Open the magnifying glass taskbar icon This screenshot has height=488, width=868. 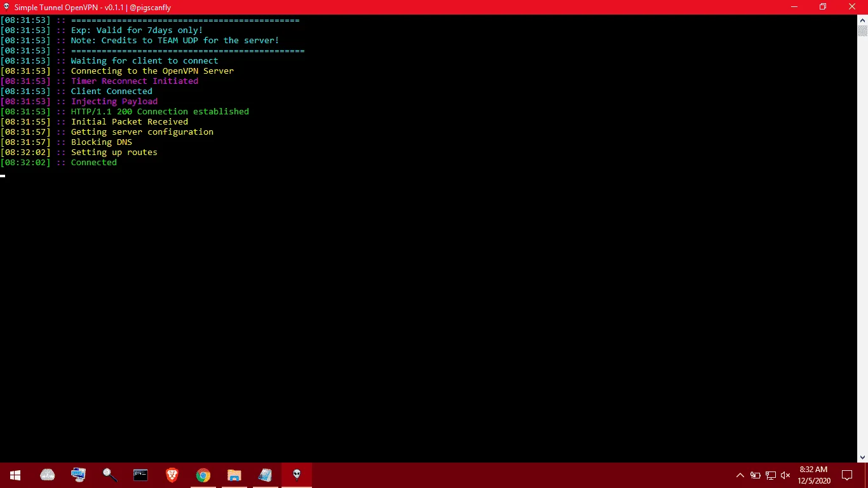[x=110, y=475]
